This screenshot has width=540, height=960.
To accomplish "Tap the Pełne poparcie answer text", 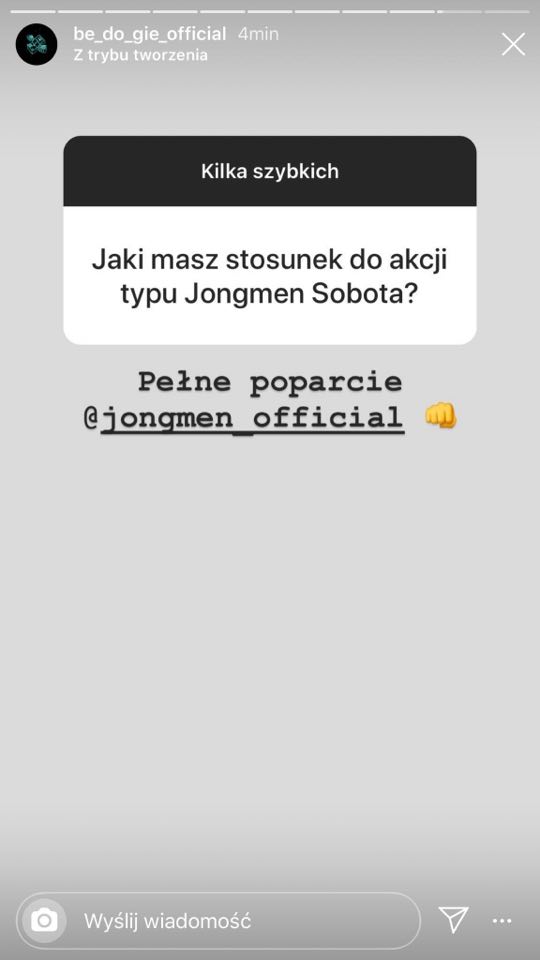I will [270, 382].
